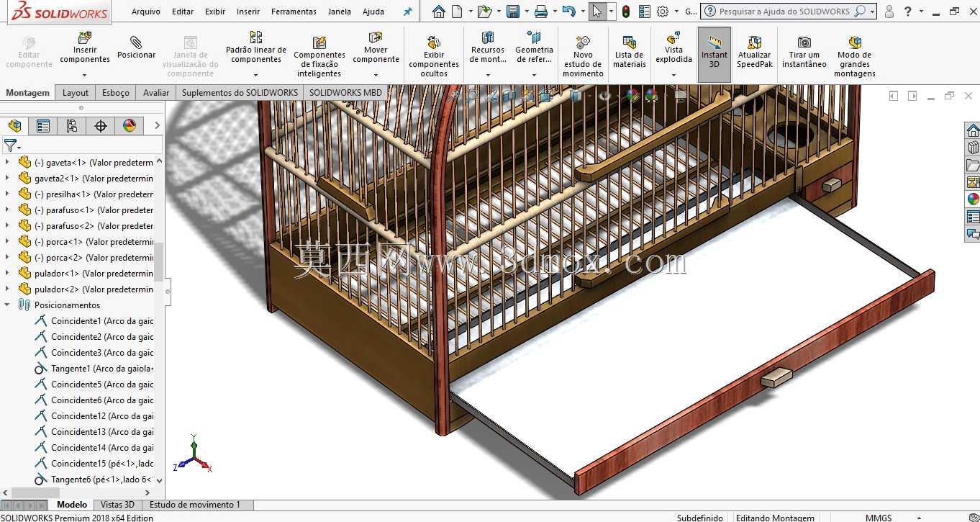Collapse the Posicionamentos mates folder
980x522 pixels.
point(8,305)
